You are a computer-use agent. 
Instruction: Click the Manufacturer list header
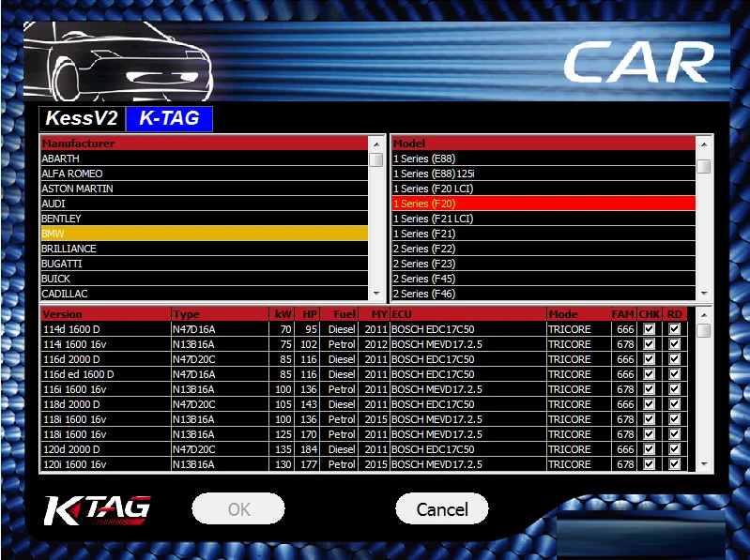[205, 144]
